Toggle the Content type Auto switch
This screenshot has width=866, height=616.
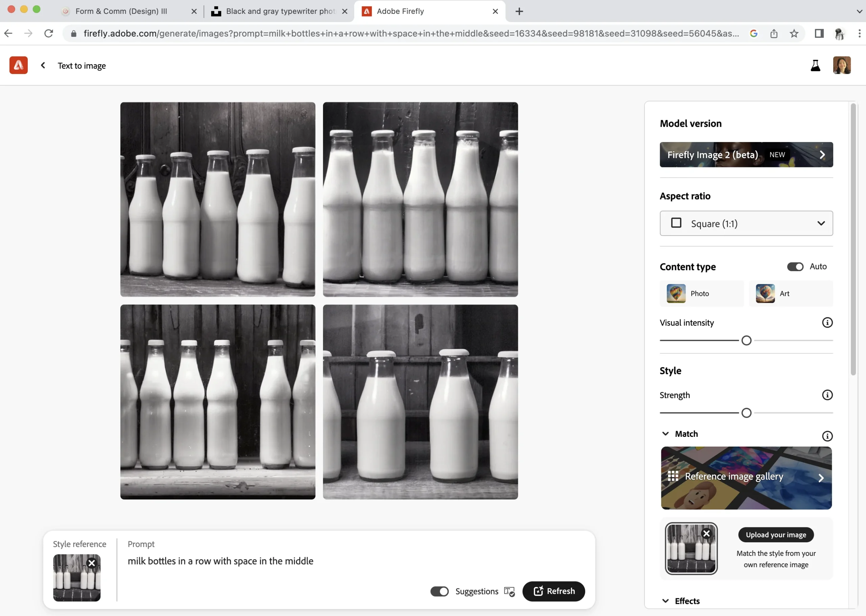point(795,267)
